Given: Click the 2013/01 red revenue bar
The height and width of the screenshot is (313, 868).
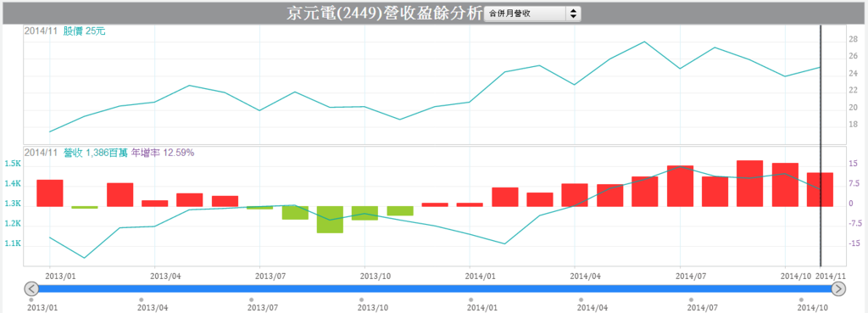Looking at the screenshot, I should [x=50, y=193].
